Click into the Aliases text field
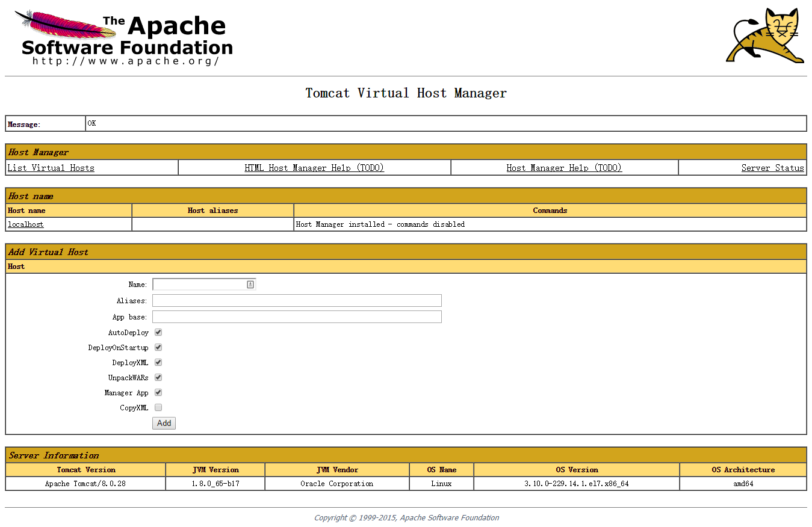This screenshot has height=527, width=812. [297, 301]
